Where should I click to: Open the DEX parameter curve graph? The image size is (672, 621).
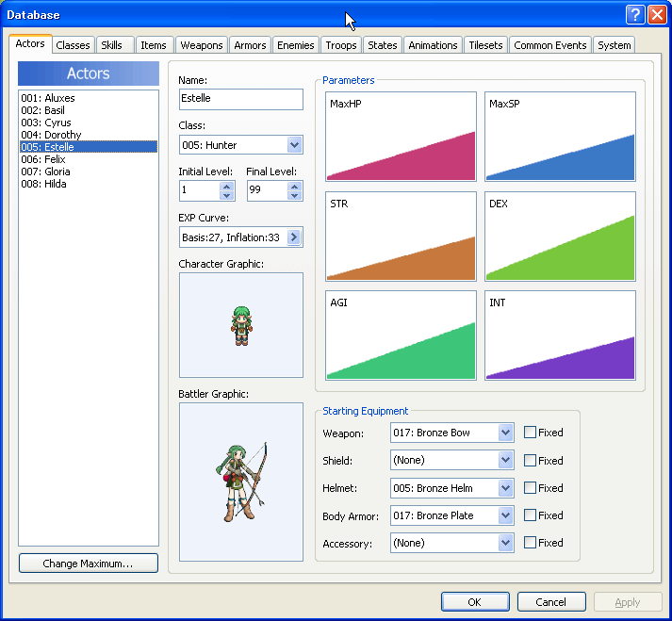click(x=560, y=237)
